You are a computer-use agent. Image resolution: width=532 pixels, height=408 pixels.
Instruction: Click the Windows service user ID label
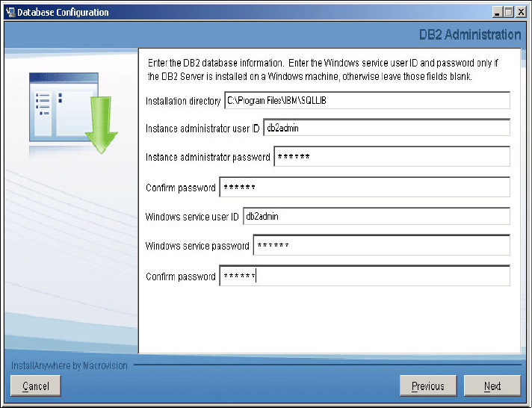click(x=192, y=217)
